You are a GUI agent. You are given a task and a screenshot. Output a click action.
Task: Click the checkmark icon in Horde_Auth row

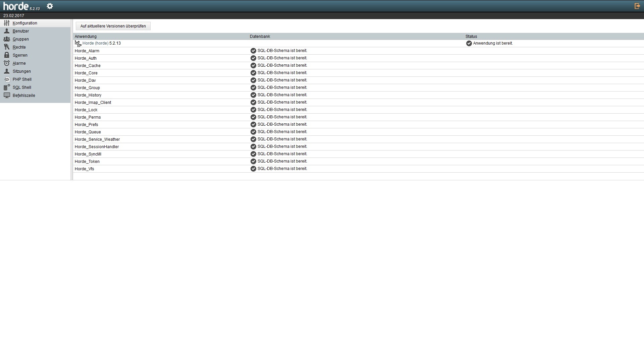pos(253,58)
